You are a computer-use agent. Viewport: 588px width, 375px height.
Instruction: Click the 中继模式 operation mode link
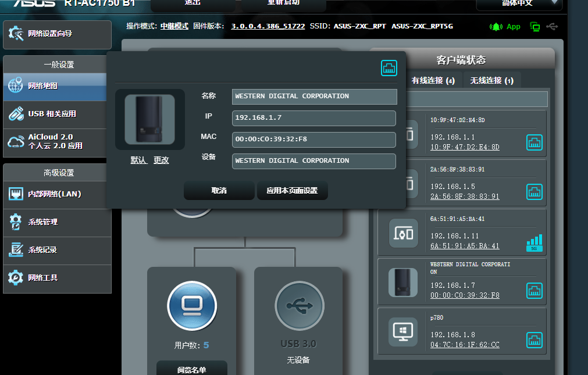pos(174,26)
